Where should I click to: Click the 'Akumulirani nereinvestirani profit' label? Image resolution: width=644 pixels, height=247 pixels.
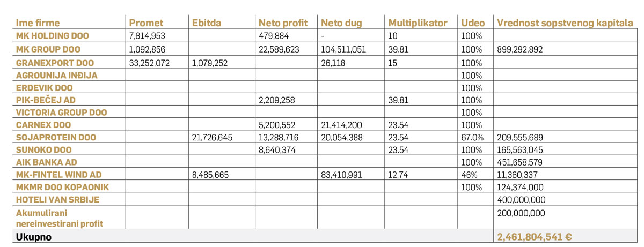click(x=58, y=218)
